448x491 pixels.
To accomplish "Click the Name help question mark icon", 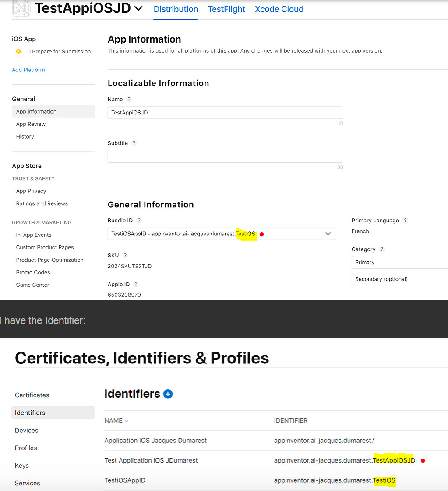I will (129, 99).
